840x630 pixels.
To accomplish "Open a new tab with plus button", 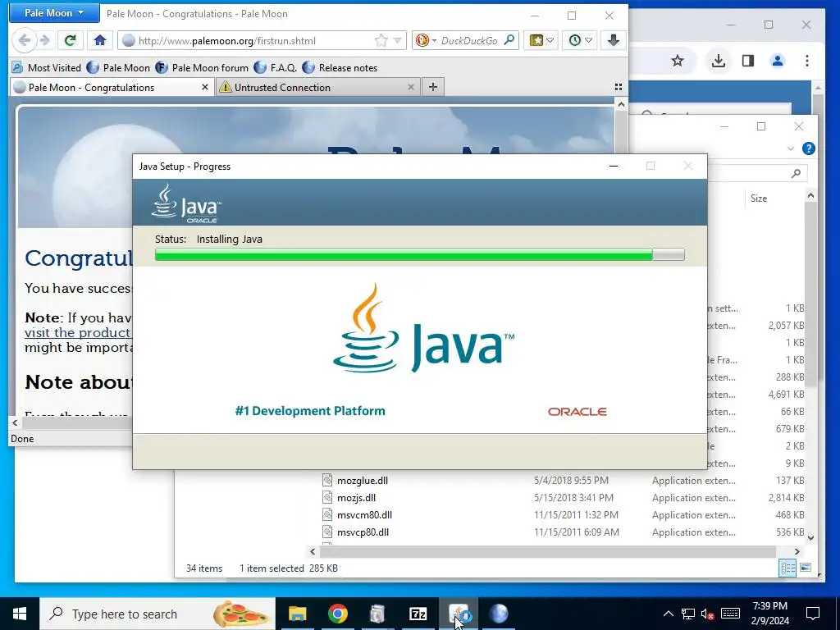I will click(433, 87).
